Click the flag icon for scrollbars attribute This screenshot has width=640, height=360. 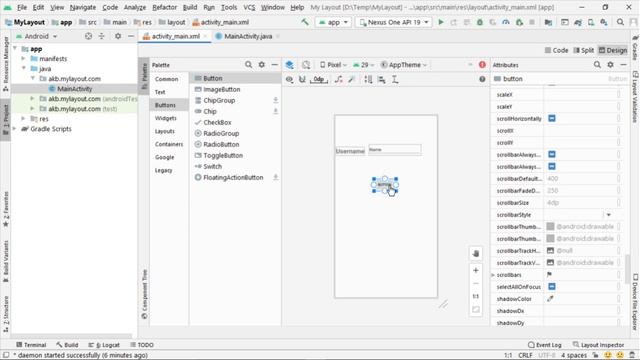[x=549, y=275]
